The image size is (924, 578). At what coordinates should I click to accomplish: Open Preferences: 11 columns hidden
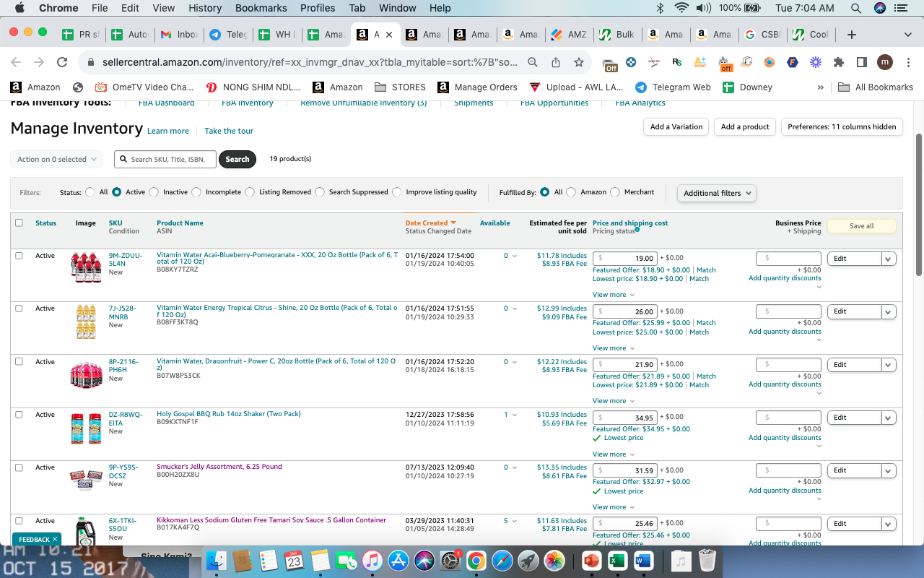tap(842, 126)
